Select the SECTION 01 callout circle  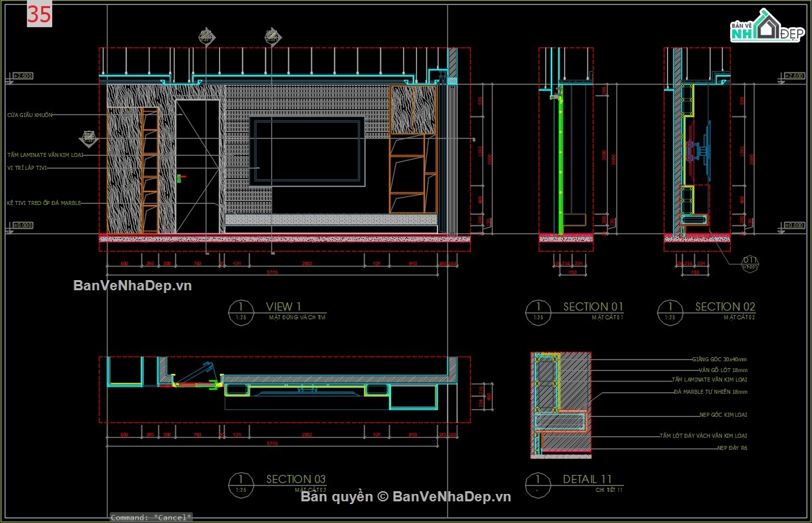tap(538, 311)
